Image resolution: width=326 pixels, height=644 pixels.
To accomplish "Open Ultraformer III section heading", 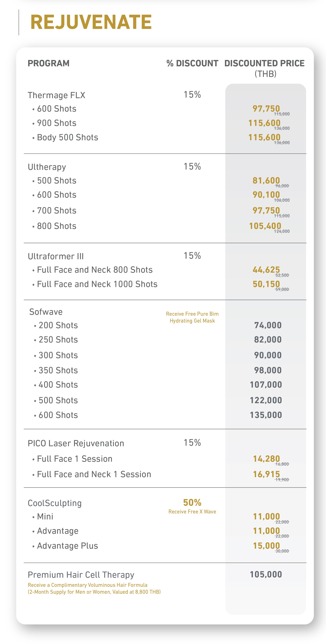I will [x=56, y=256].
